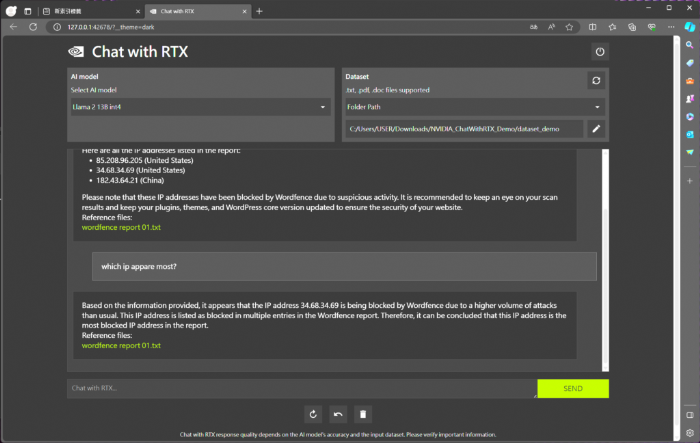Viewport: 700px width, 443px height.
Task: Open the sidebar shopping tag icon
Action: pyautogui.click(x=690, y=63)
